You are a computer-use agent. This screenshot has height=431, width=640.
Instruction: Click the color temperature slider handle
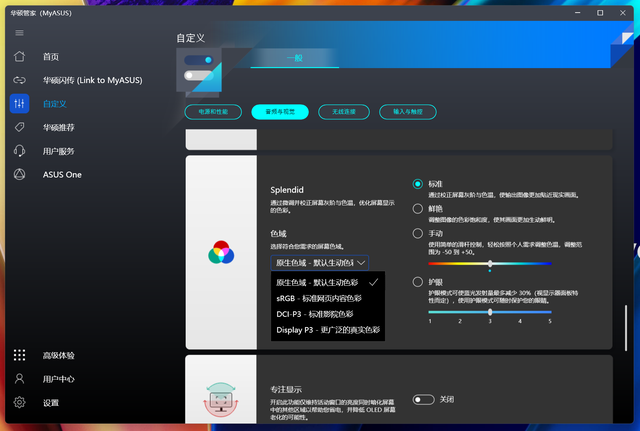tap(490, 264)
